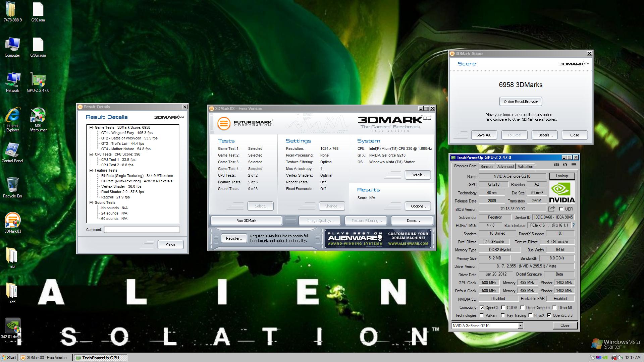
Task: Collapse the Feature Tests tree node
Action: click(x=91, y=170)
